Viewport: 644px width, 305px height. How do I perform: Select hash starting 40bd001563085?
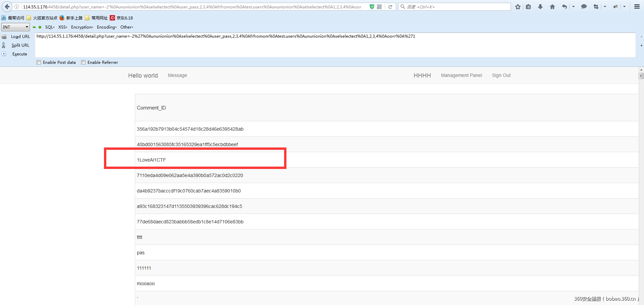[x=187, y=144]
